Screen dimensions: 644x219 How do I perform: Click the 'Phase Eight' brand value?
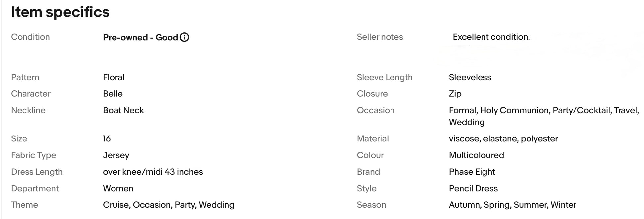[472, 172]
